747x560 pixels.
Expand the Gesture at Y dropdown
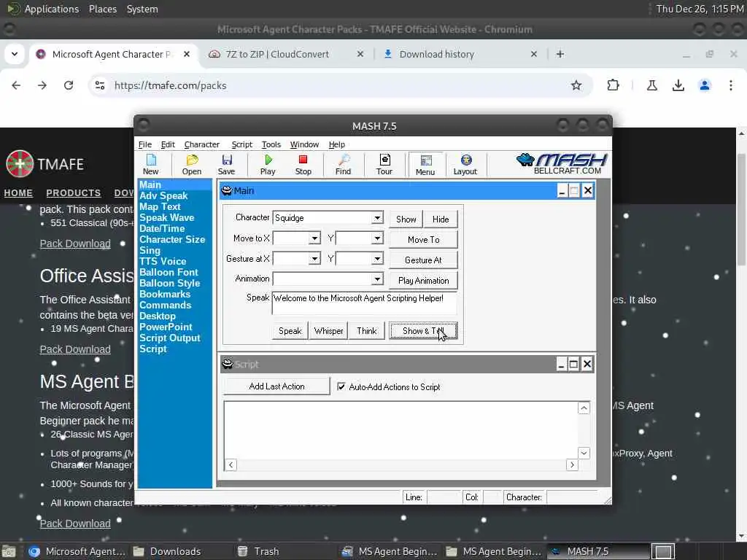(377, 259)
